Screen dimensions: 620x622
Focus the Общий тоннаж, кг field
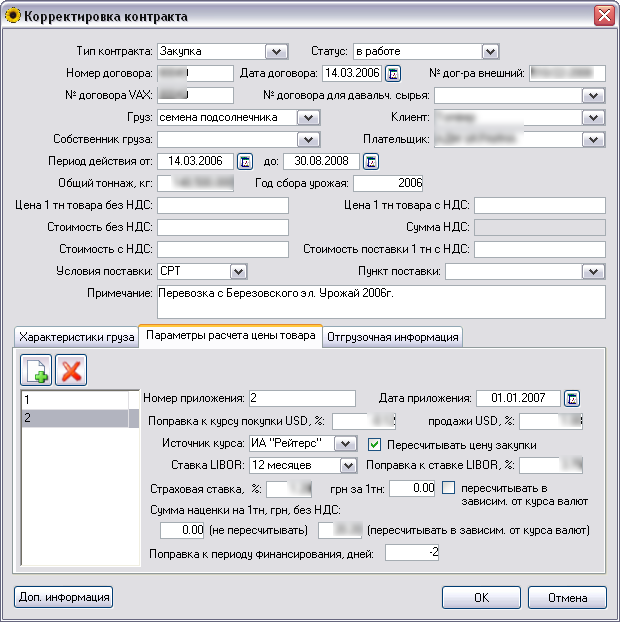[x=195, y=183]
